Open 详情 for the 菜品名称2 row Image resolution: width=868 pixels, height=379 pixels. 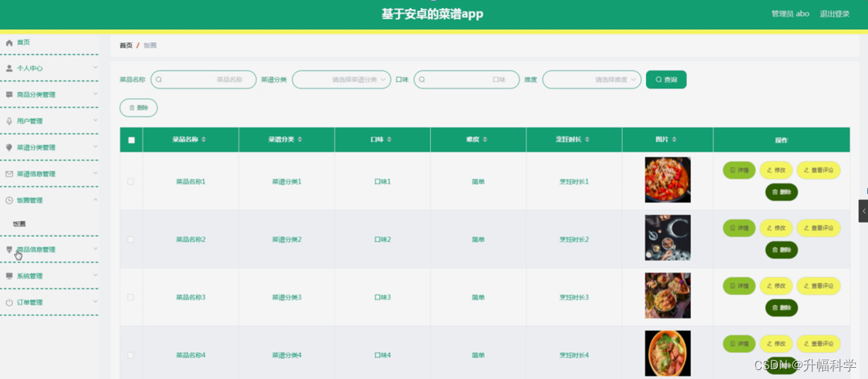(739, 228)
